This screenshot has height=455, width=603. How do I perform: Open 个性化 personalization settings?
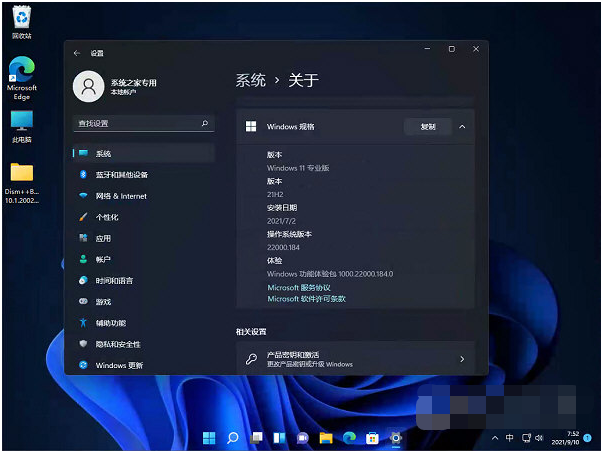point(107,217)
